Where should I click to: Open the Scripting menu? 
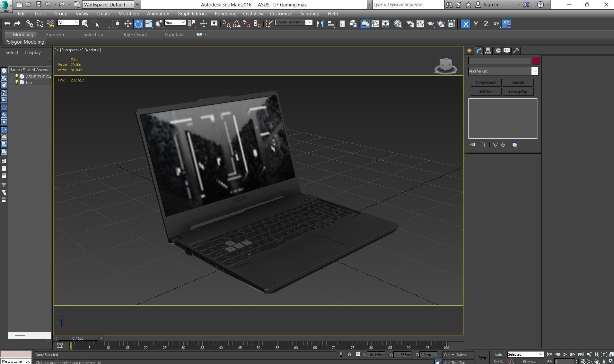point(310,14)
